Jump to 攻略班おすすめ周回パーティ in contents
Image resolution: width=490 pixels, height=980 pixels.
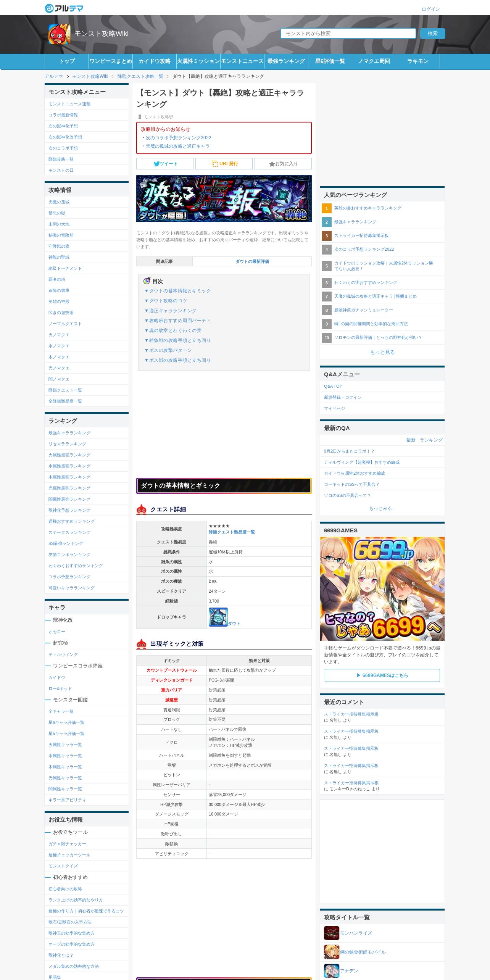click(x=177, y=321)
